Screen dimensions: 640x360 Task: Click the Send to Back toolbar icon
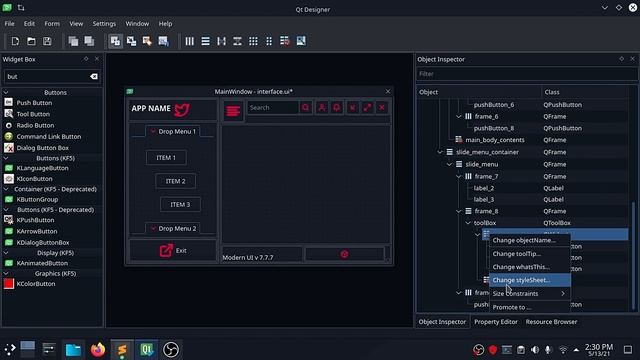73,41
